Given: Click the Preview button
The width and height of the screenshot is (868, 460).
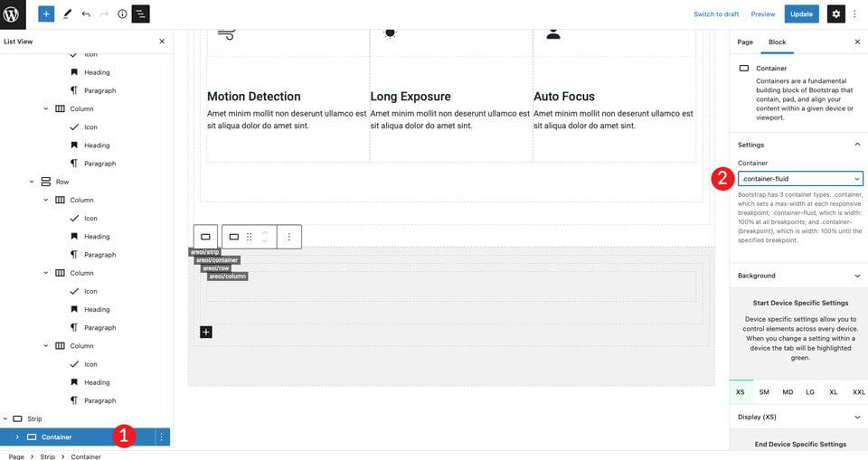Looking at the screenshot, I should click(763, 14).
